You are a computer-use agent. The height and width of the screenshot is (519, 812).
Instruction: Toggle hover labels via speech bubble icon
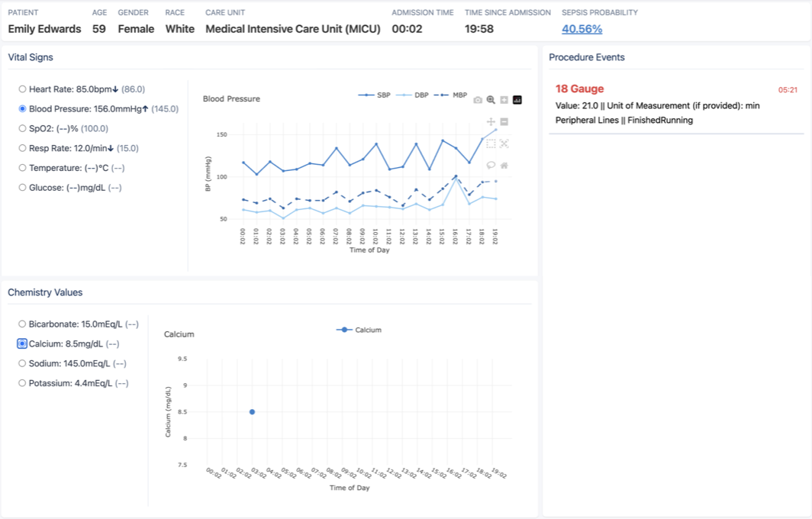(491, 164)
